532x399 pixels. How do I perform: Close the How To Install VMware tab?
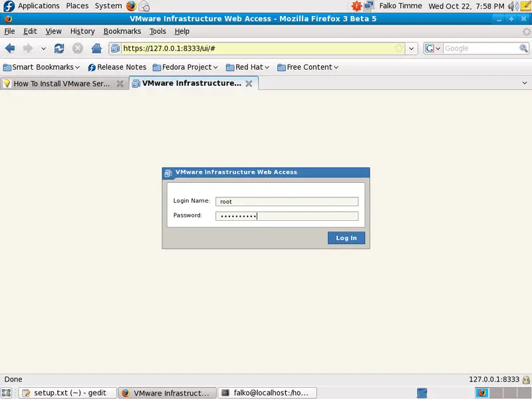tap(120, 84)
